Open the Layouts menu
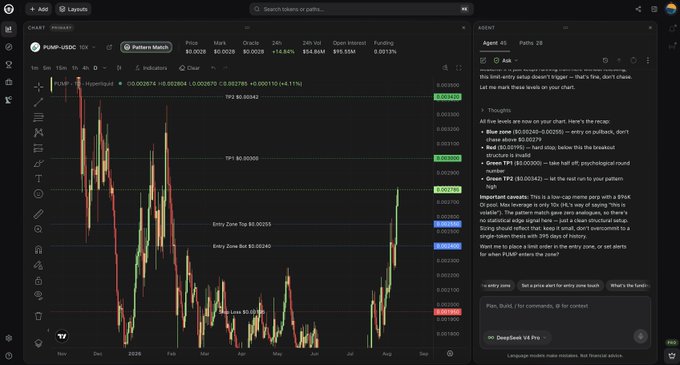 (x=73, y=9)
